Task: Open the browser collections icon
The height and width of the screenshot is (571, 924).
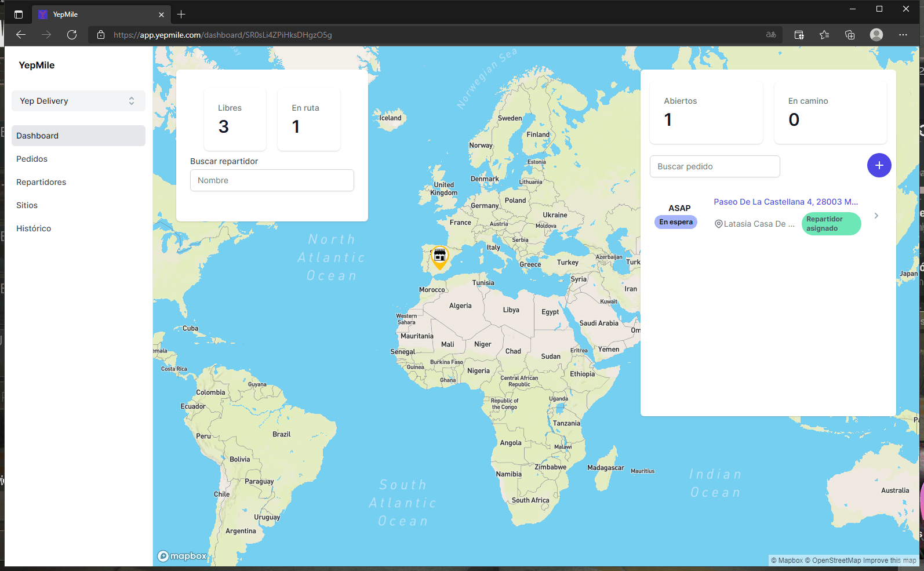Action: (x=850, y=35)
